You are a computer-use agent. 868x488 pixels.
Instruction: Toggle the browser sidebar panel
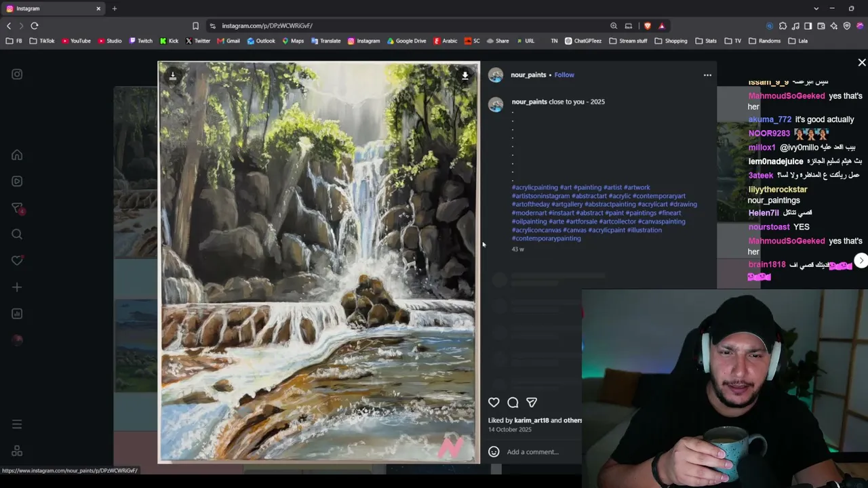pos(808,26)
